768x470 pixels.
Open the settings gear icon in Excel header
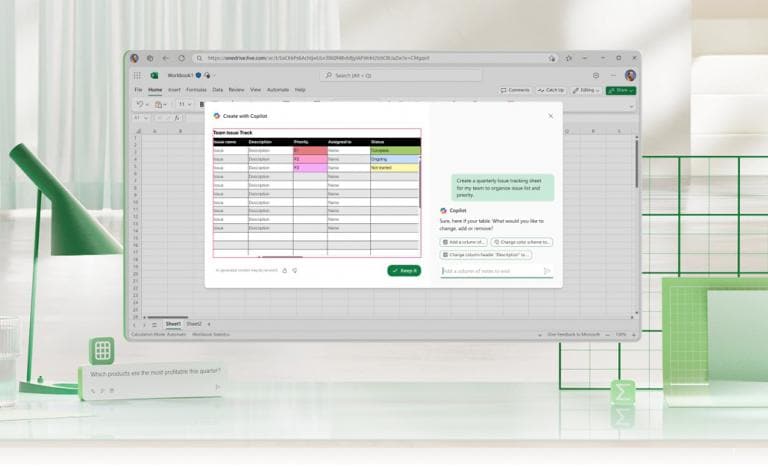click(596, 75)
